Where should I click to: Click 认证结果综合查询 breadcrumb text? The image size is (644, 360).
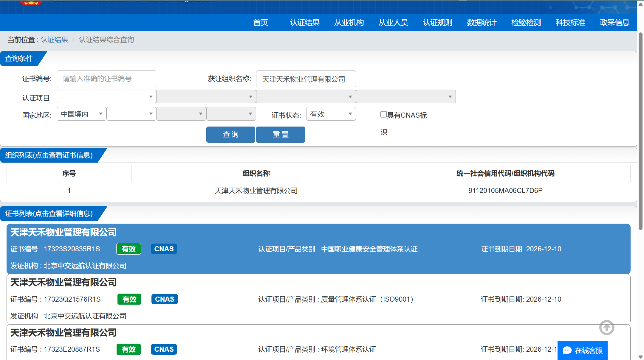106,40
